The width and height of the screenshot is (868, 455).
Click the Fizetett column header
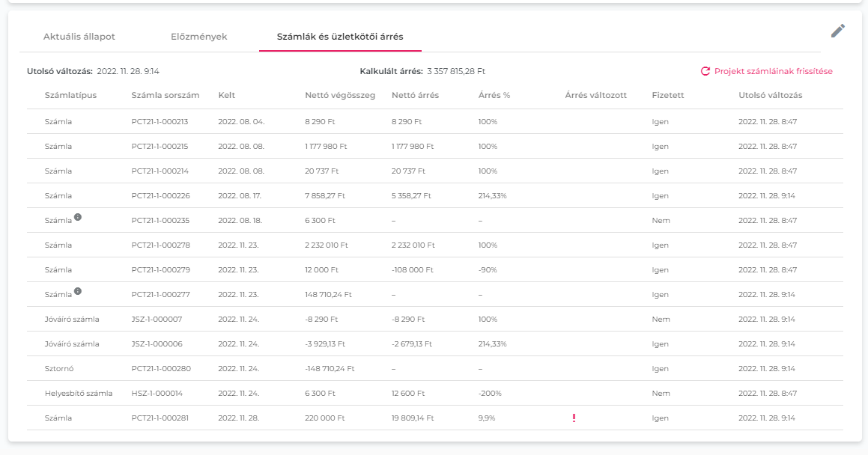[667, 95]
